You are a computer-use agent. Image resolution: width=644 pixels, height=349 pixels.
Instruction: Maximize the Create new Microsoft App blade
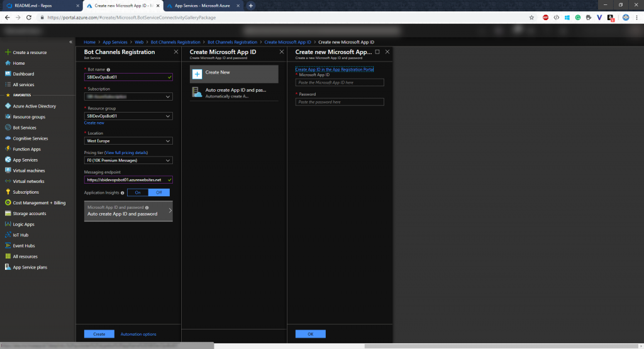coord(377,52)
